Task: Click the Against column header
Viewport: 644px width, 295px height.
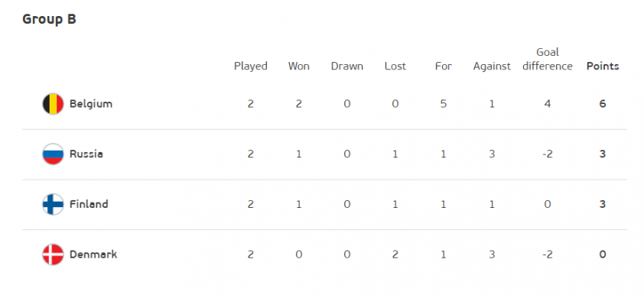Action: [492, 66]
